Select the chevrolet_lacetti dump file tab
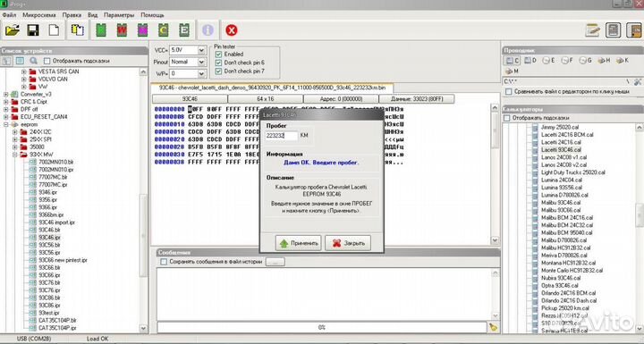Screen dimensions: 644x344 point(272,88)
